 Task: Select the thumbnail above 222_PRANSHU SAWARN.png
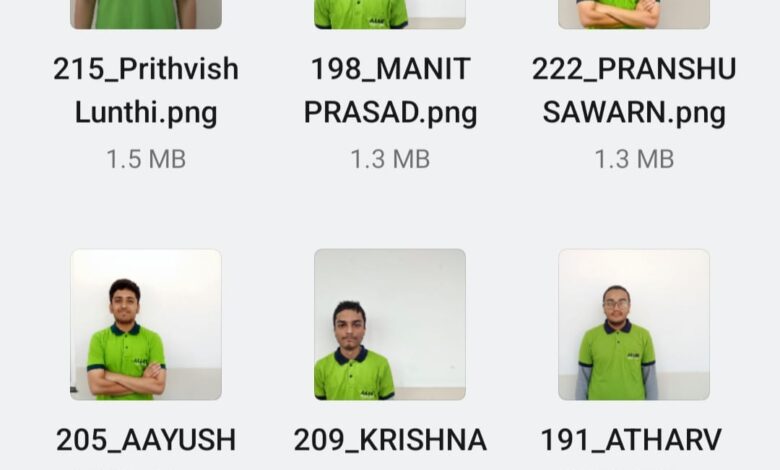[634, 14]
